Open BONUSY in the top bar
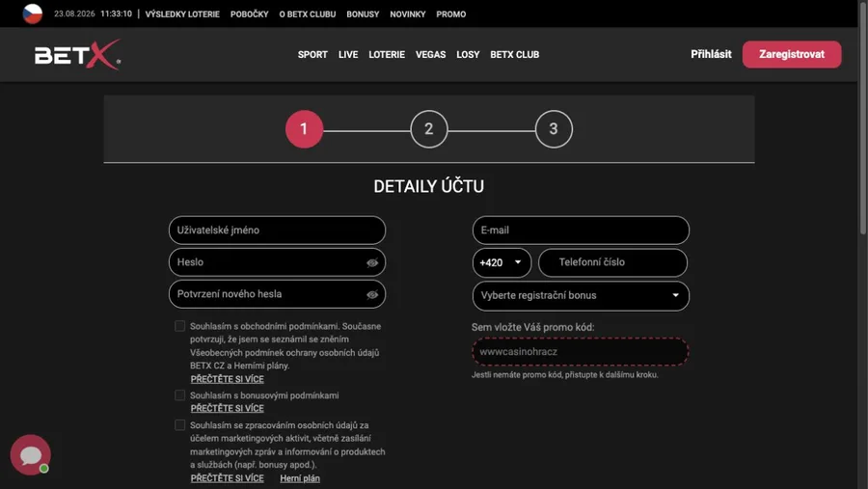The width and height of the screenshot is (868, 489). [363, 14]
